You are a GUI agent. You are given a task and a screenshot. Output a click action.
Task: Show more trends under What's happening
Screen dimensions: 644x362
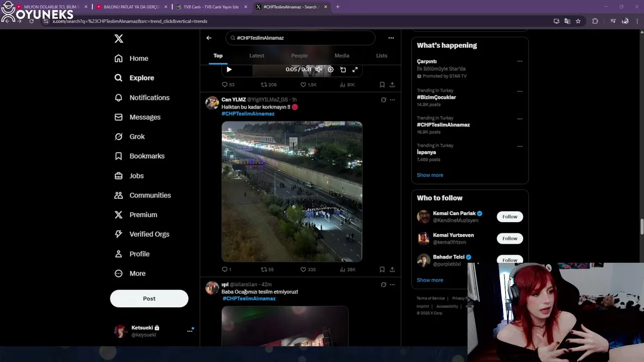[x=430, y=175]
